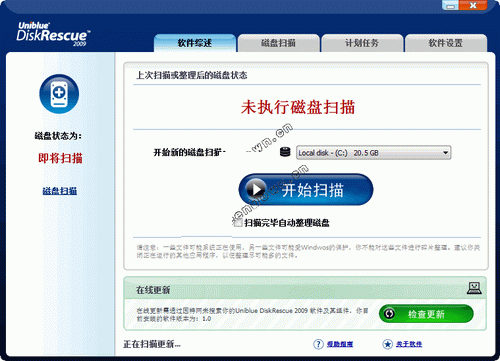The image size is (500, 361).
Task: Open the 计划任务 tab
Action: (362, 43)
